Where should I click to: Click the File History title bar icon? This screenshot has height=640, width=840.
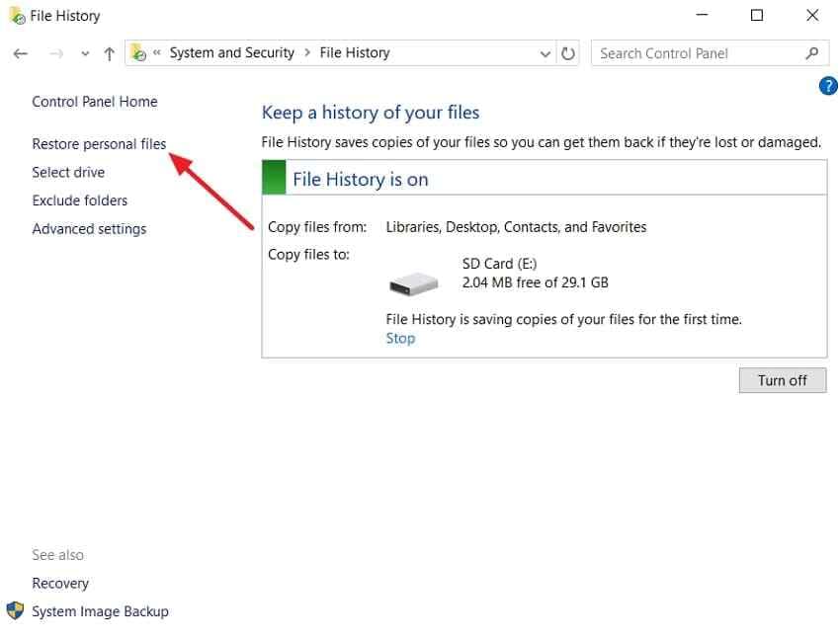coord(17,16)
